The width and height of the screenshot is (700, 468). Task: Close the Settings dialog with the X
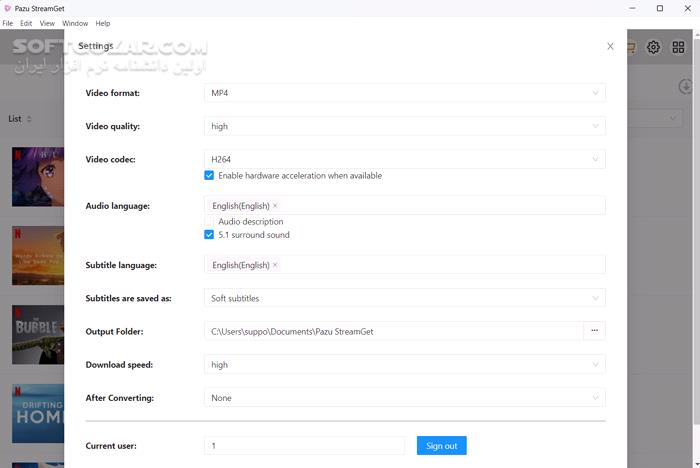[610, 46]
